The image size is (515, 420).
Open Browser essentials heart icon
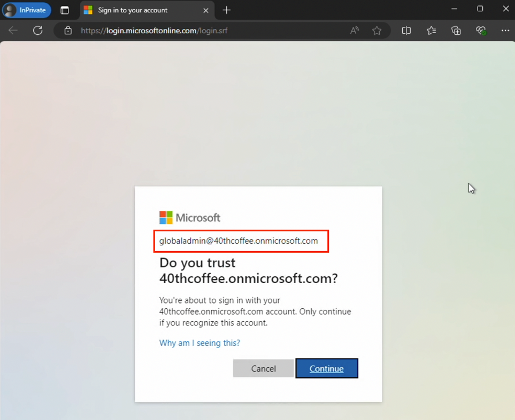click(481, 30)
